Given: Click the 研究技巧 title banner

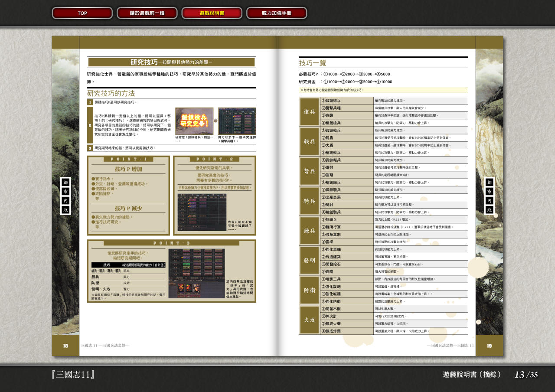Looking at the screenshot, I should tap(171, 62).
